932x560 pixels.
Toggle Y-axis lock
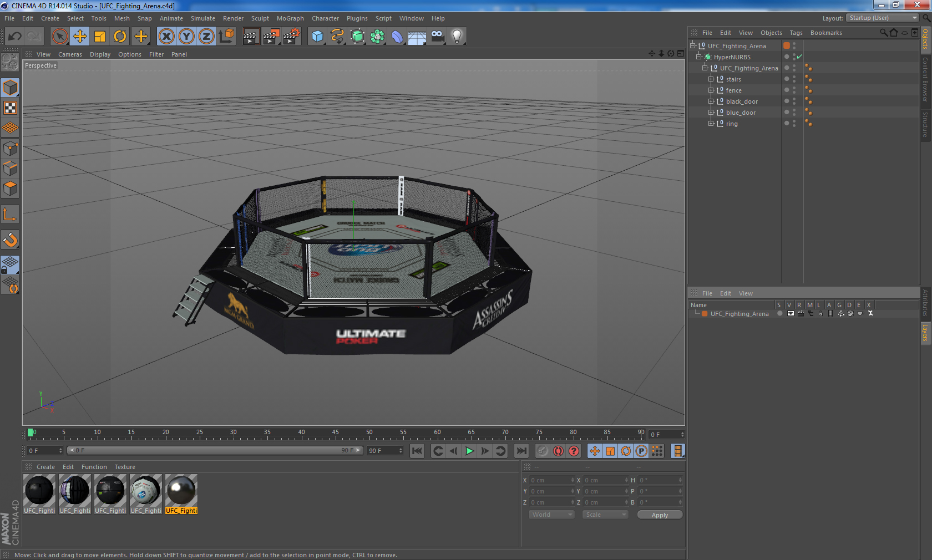click(x=186, y=37)
